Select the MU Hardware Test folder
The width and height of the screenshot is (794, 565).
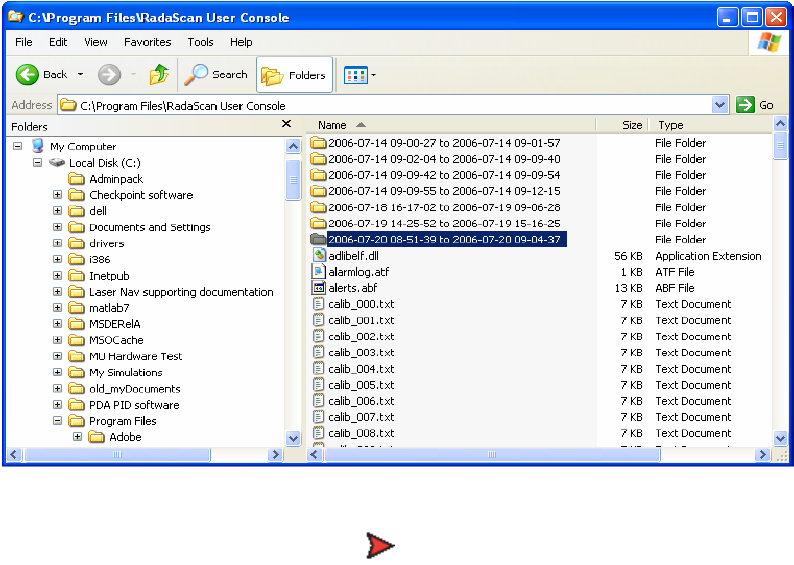tap(135, 356)
